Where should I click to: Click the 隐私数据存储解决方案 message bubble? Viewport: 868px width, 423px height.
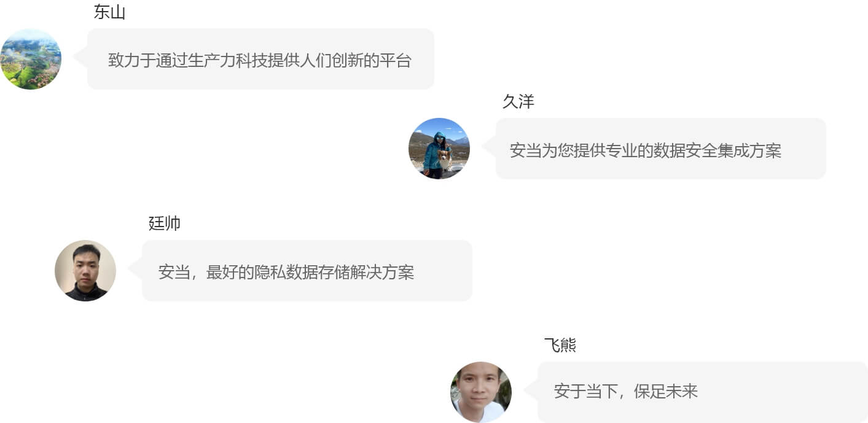pyautogui.click(x=307, y=271)
